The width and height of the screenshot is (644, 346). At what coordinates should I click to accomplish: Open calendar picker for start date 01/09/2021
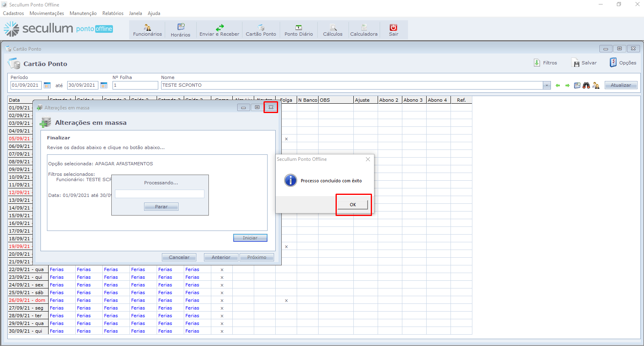47,85
